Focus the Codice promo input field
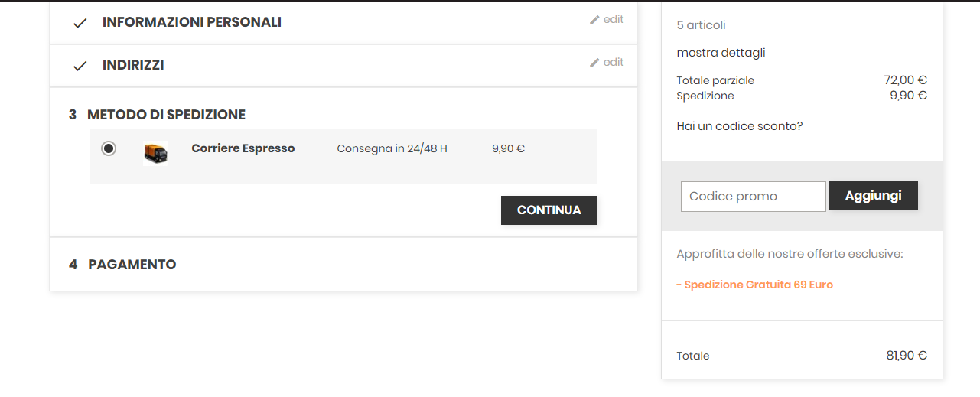Image resolution: width=980 pixels, height=397 pixels. 753,197
